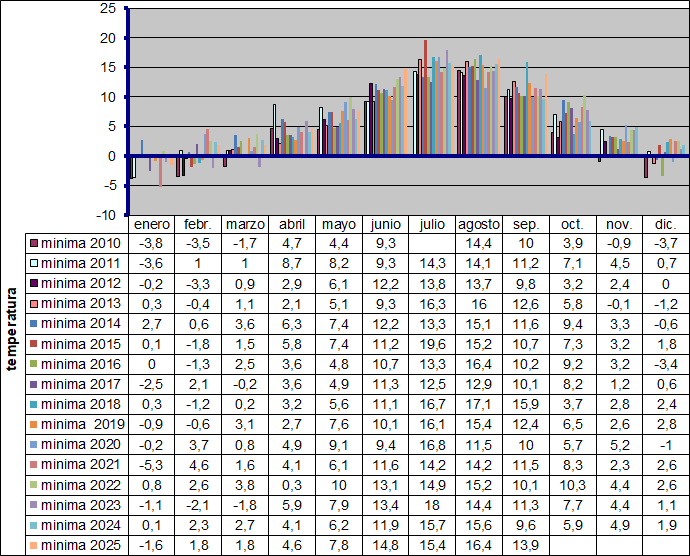This screenshot has height=556, width=690.
Task: Select the dic. column header
Action: coord(665,224)
